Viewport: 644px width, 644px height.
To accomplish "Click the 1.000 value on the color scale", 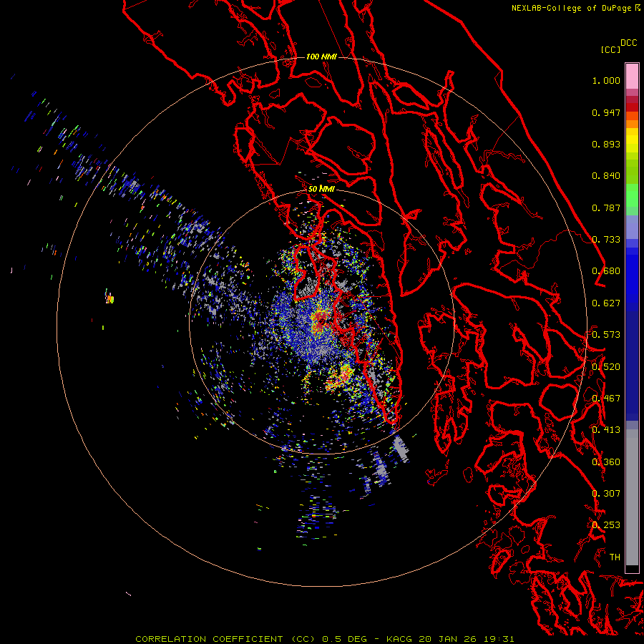I will click(x=606, y=80).
